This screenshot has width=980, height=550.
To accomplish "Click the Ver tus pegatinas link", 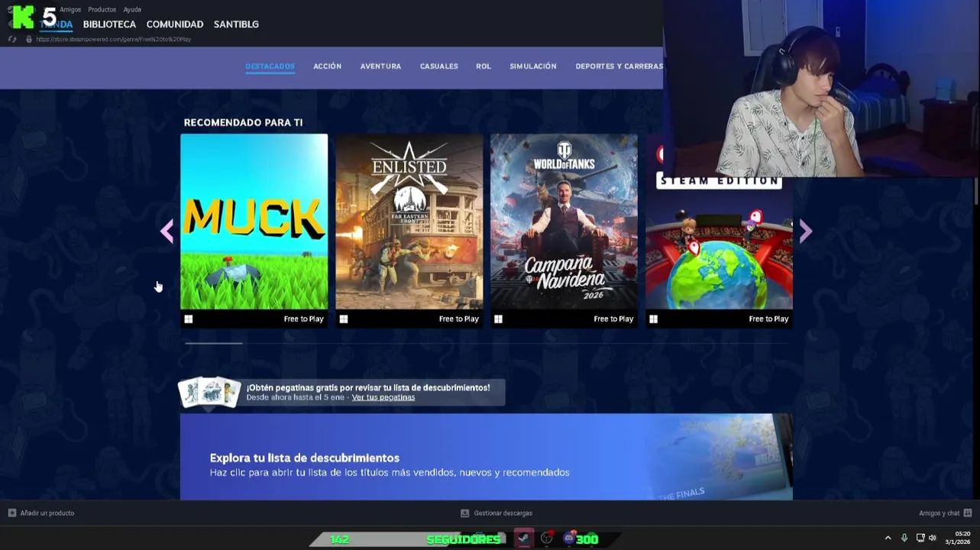I will 383,397.
